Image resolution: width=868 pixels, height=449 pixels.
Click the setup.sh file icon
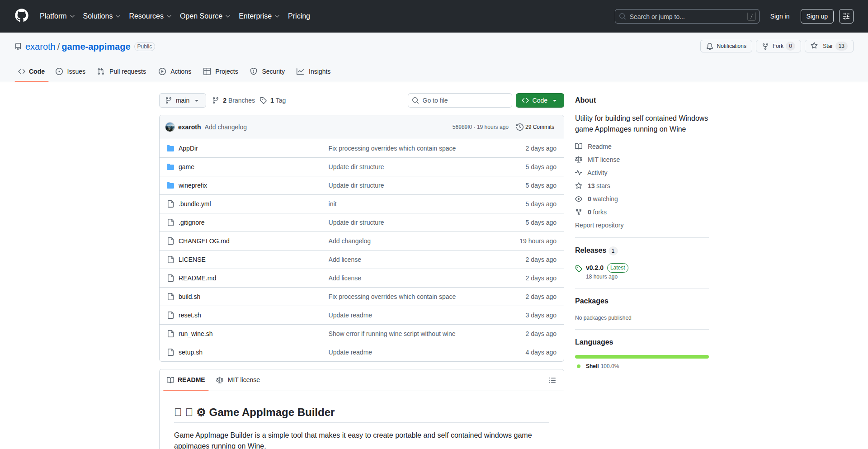click(x=170, y=352)
